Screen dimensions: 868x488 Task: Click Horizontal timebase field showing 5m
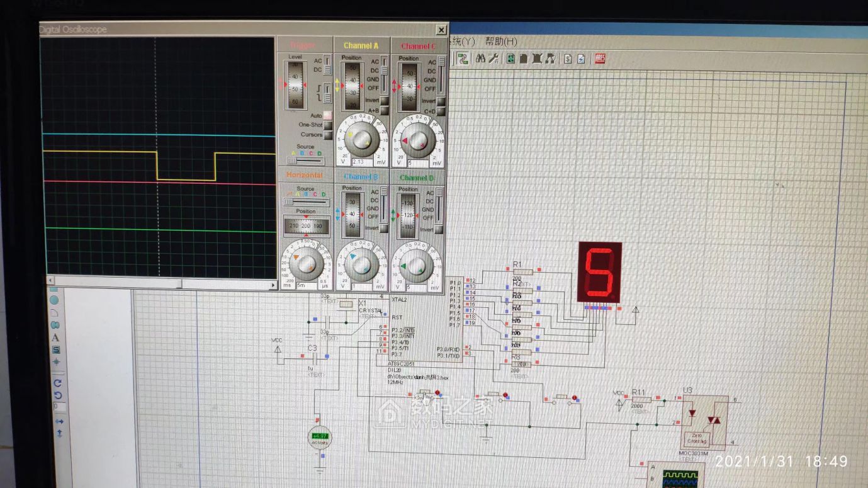tap(307, 286)
